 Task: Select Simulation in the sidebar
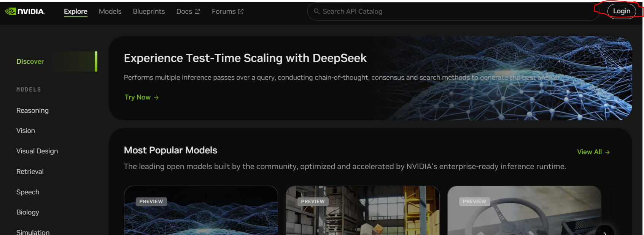coord(33,232)
